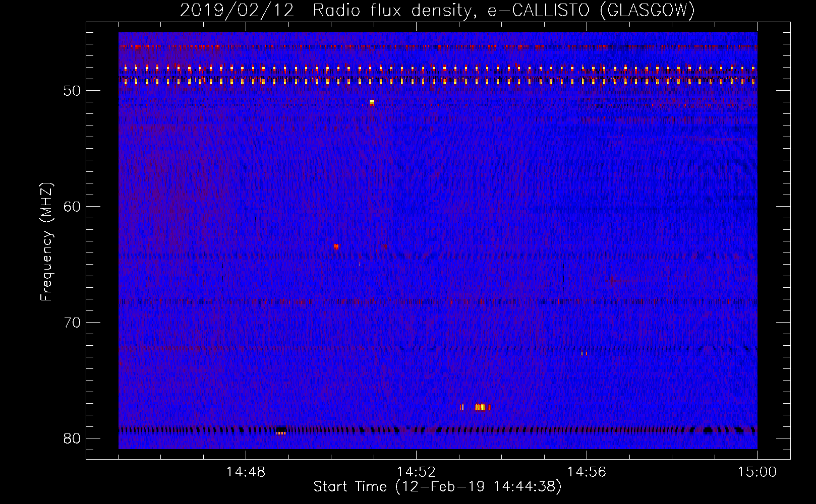Click the black-and-orange patch near 79.5 MHz at 14:49
This screenshot has height=504, width=816.
pyautogui.click(x=281, y=430)
